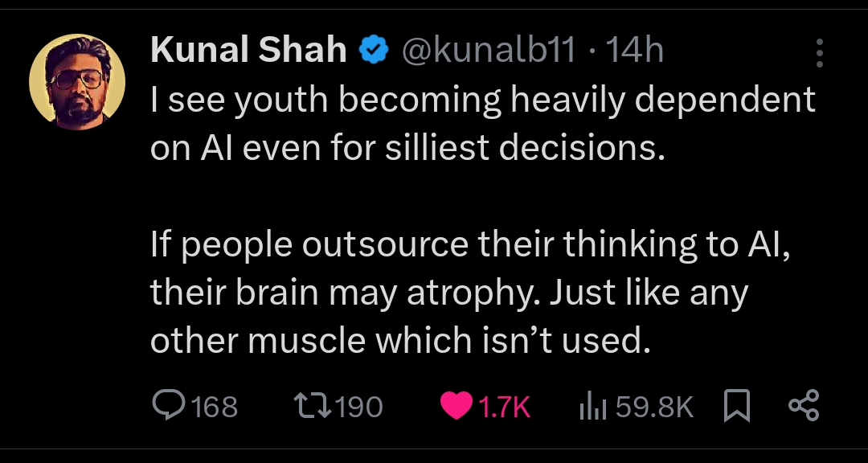Click the 168 replies count

tap(215, 407)
